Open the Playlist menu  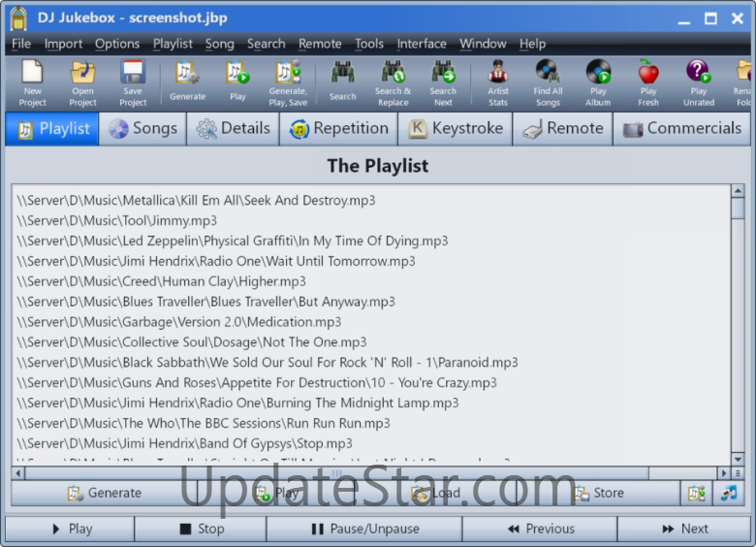[173, 44]
